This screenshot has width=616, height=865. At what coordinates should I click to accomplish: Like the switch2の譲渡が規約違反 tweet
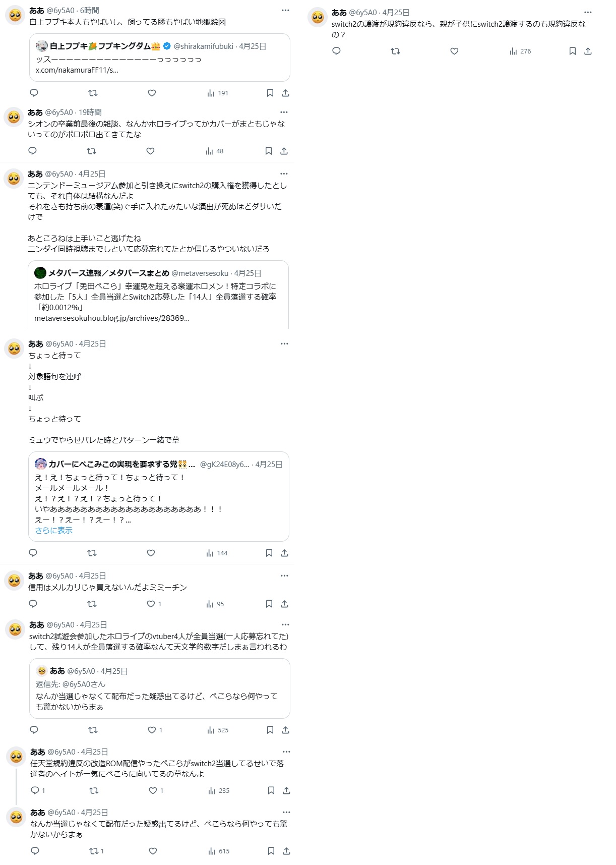click(454, 51)
